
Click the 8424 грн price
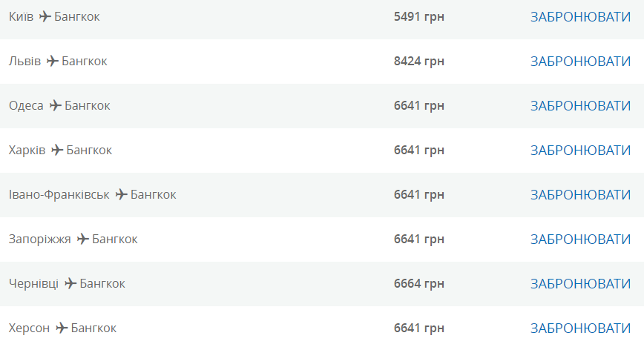(418, 61)
